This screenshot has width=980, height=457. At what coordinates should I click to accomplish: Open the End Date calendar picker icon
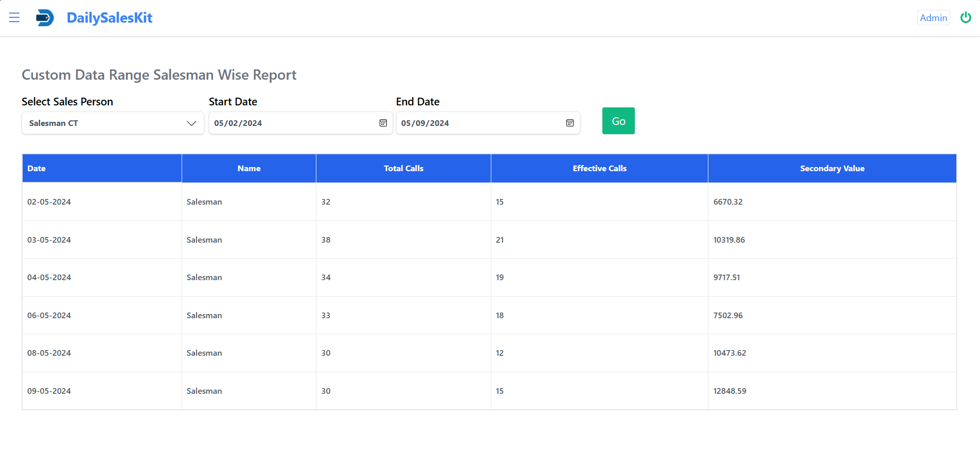(x=570, y=123)
